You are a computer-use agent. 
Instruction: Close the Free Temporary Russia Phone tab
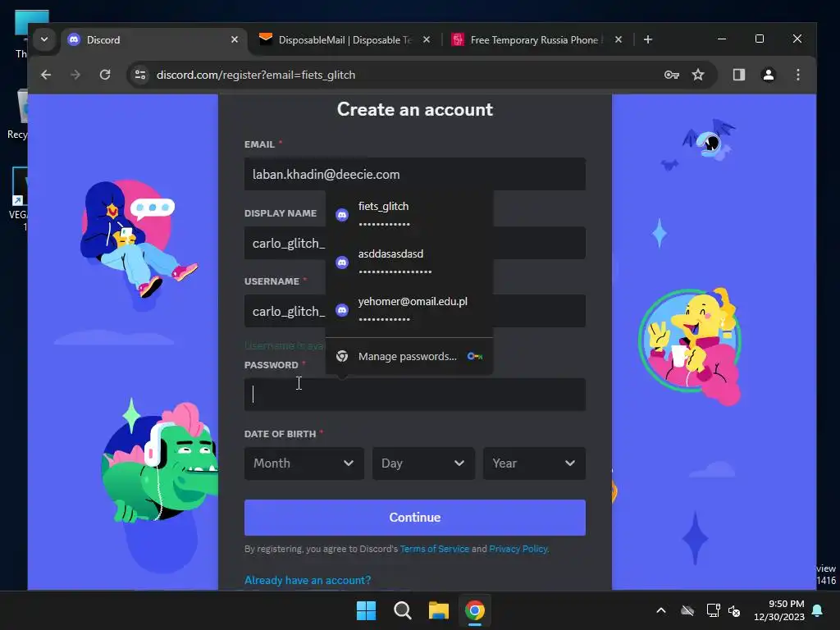[x=619, y=39]
